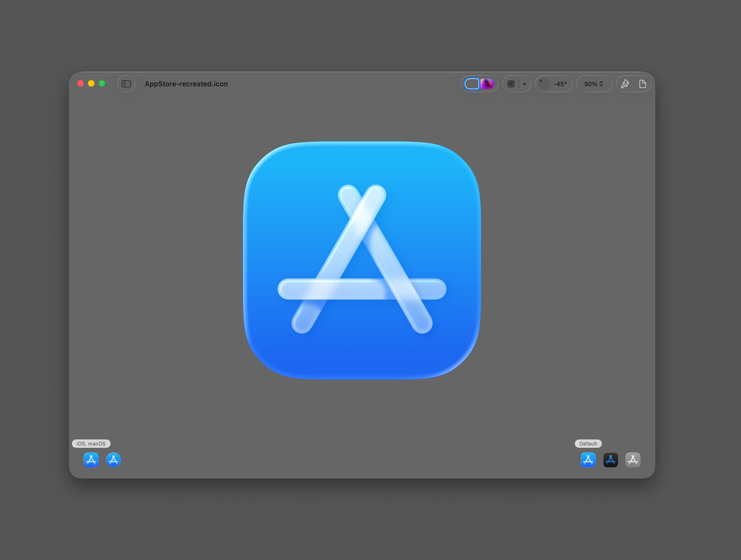Image resolution: width=741 pixels, height=560 pixels.
Task: Open the document inspector page icon
Action: click(x=643, y=84)
